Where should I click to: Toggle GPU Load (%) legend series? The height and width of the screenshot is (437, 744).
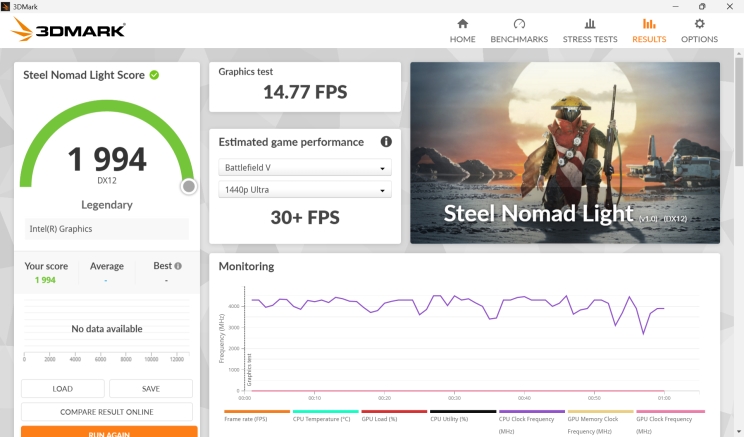pyautogui.click(x=394, y=416)
